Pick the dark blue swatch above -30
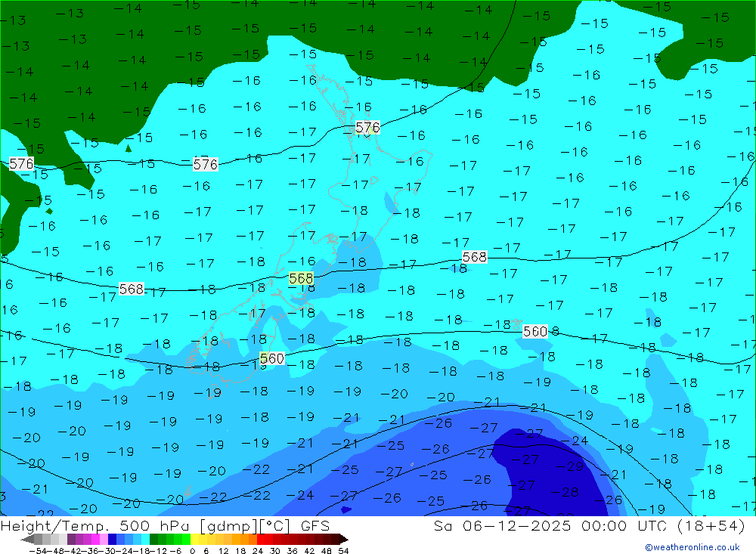The width and height of the screenshot is (756, 554). 112,539
